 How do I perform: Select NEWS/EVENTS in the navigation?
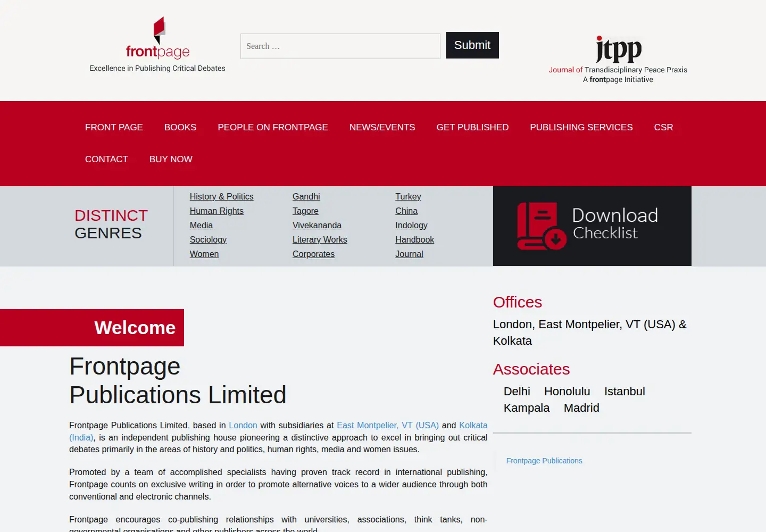point(382,128)
